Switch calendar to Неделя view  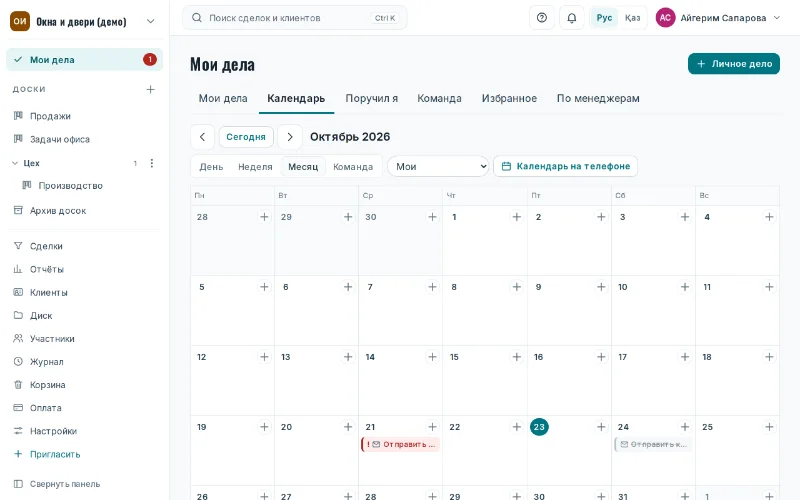click(x=255, y=167)
